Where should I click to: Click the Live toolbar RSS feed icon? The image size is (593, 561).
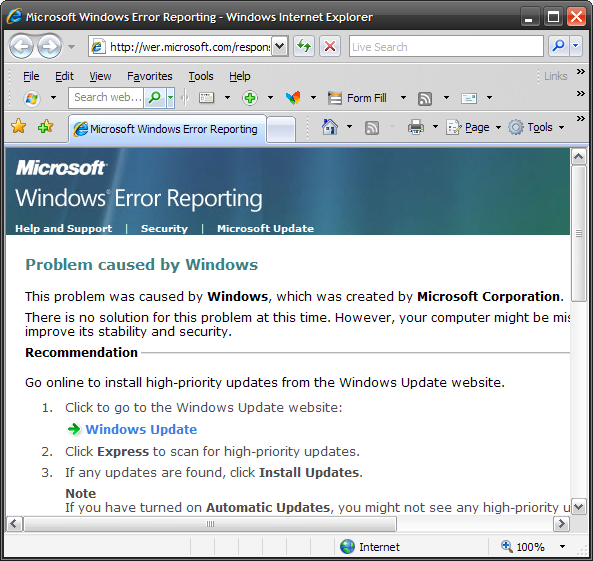pos(425,98)
